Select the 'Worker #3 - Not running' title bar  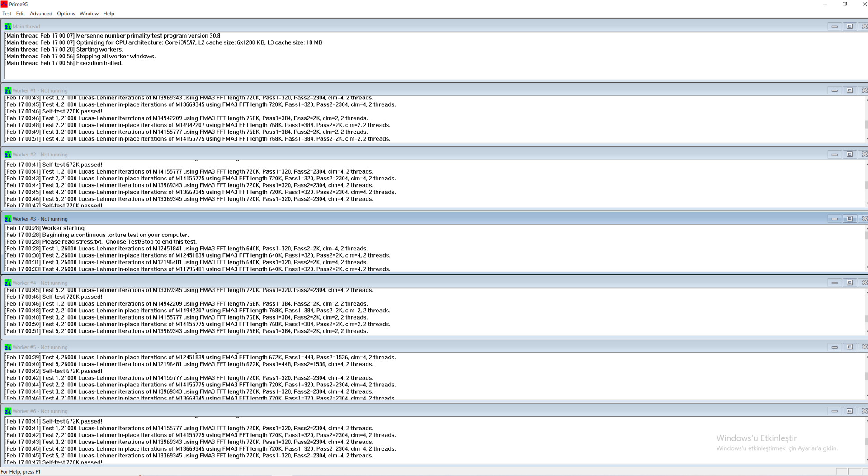pyautogui.click(x=40, y=219)
